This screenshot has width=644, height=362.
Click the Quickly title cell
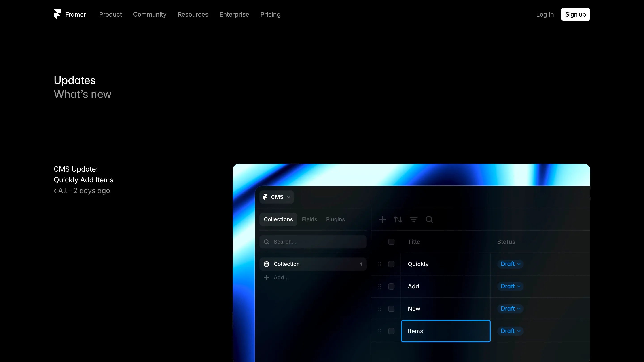(446, 264)
